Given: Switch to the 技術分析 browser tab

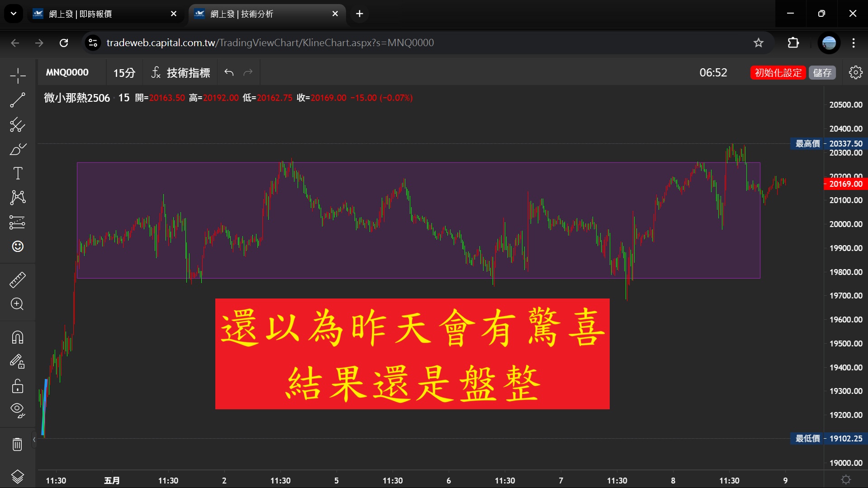Looking at the screenshot, I should coord(267,14).
